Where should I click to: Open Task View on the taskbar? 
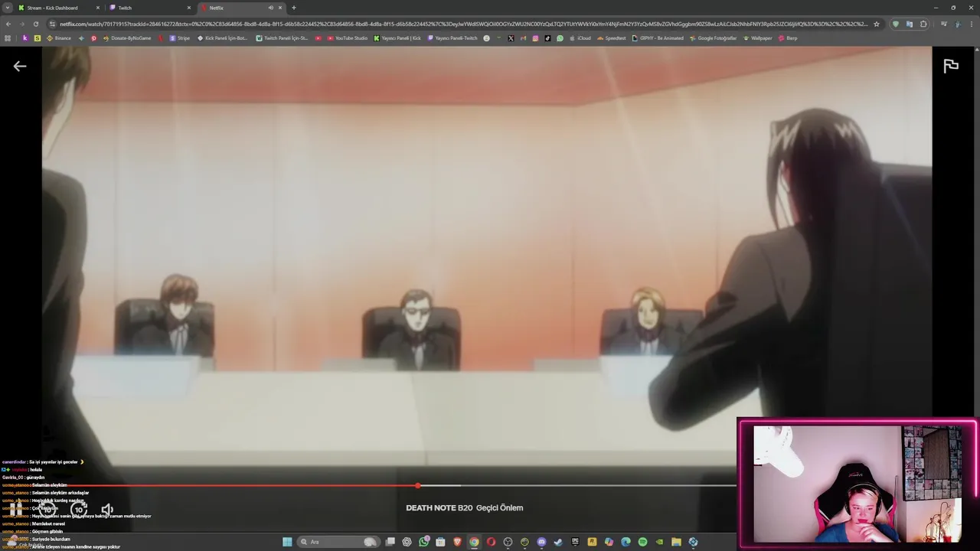click(390, 542)
